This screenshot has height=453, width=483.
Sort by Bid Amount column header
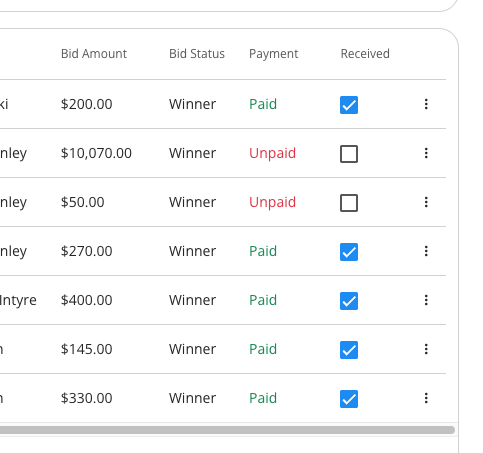[94, 54]
